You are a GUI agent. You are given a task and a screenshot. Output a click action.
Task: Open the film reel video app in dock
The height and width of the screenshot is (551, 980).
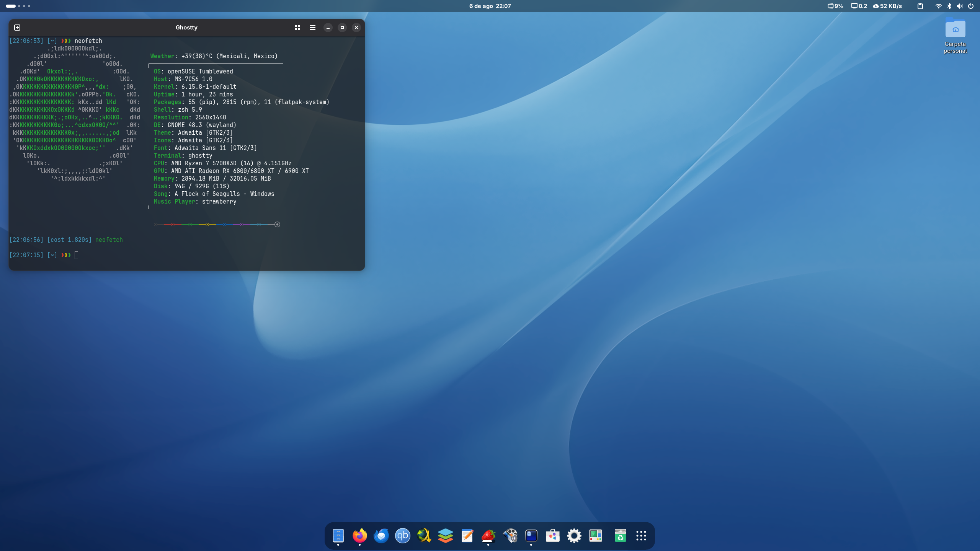coord(510,536)
